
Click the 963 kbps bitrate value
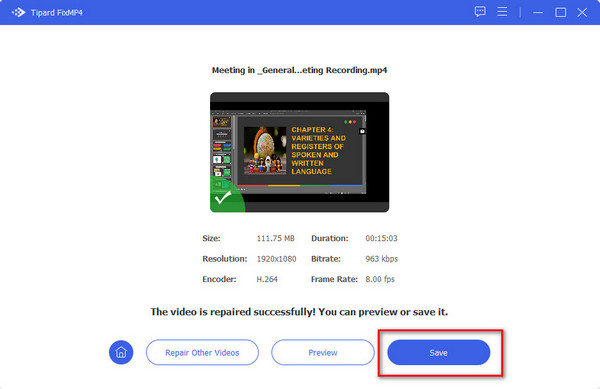tap(382, 259)
